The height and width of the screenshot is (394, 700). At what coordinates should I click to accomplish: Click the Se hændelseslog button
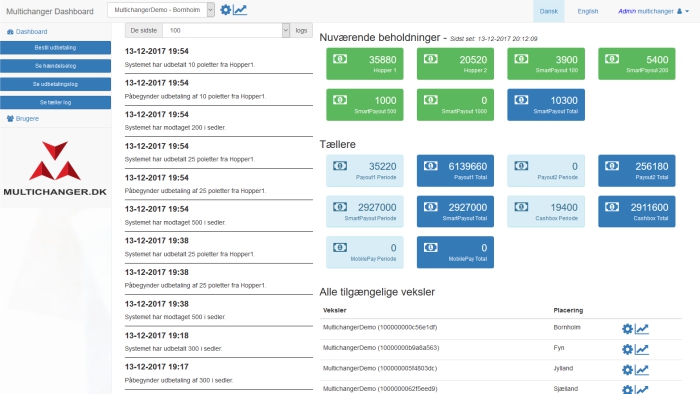(55, 66)
